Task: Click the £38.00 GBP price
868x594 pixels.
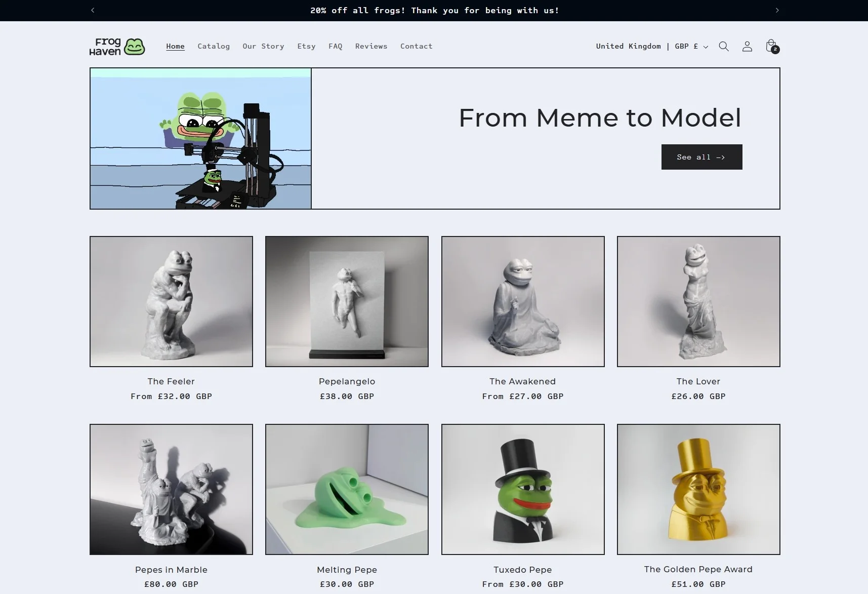Action: [x=347, y=396]
